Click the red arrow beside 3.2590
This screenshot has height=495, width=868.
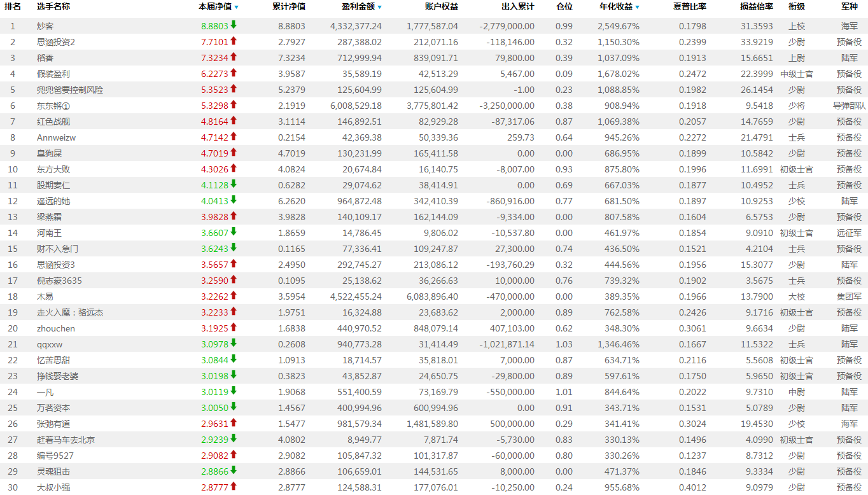[234, 279]
